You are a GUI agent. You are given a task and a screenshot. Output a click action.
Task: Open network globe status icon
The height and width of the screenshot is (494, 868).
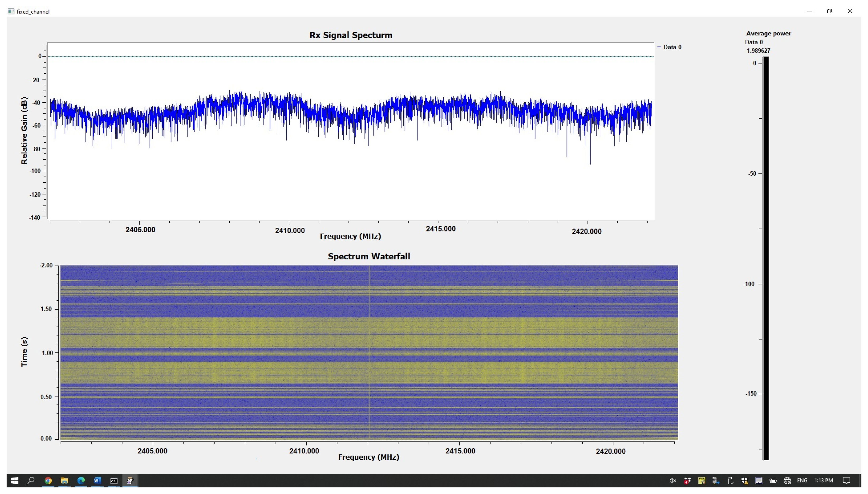click(x=787, y=481)
